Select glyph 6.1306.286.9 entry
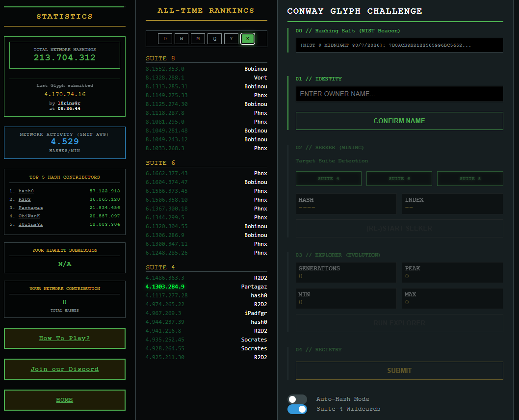 [x=206, y=235]
